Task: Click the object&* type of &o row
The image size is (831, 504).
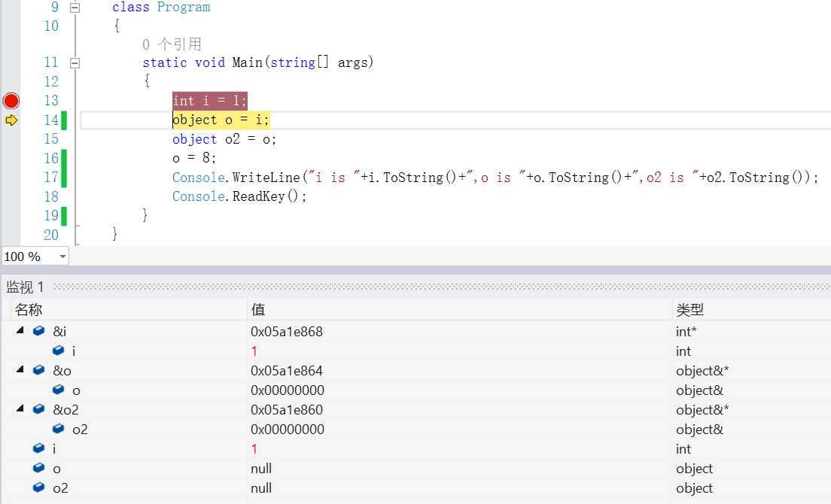Action: 703,371
